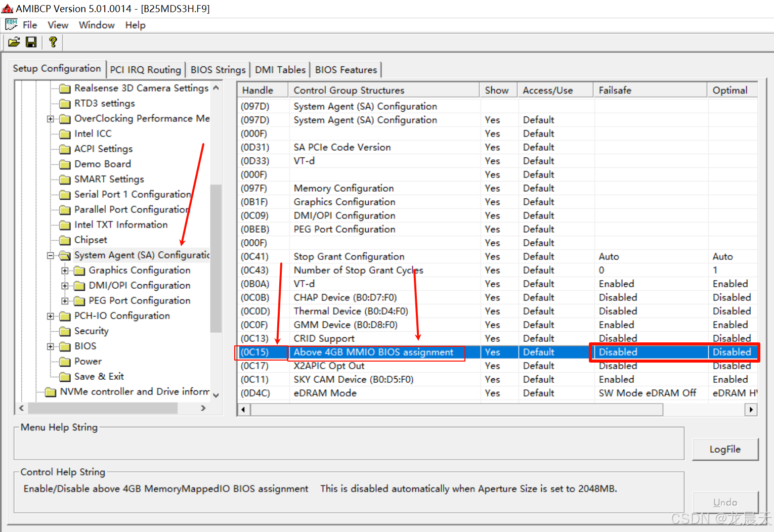
Task: Select the SMART Settings folder icon
Action: pyautogui.click(x=65, y=180)
